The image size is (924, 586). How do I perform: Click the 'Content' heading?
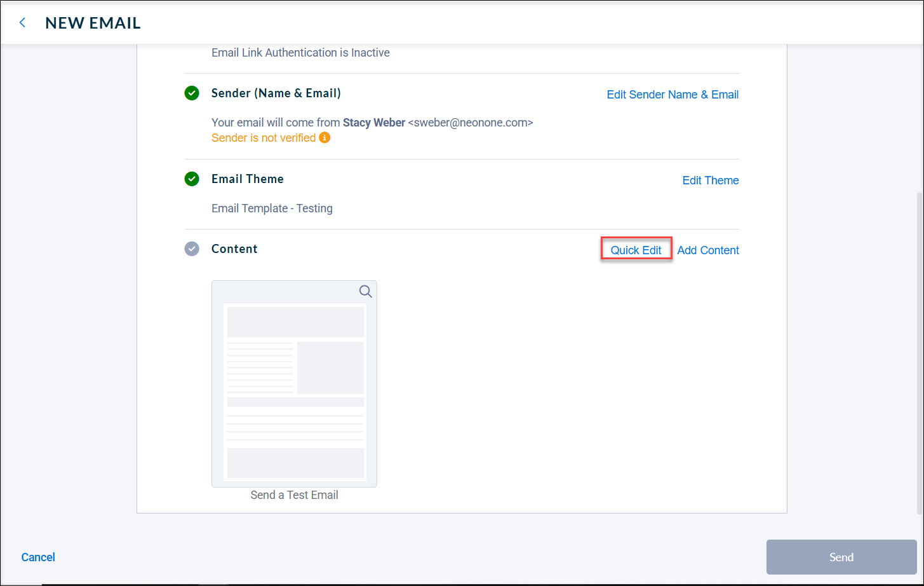pyautogui.click(x=234, y=249)
